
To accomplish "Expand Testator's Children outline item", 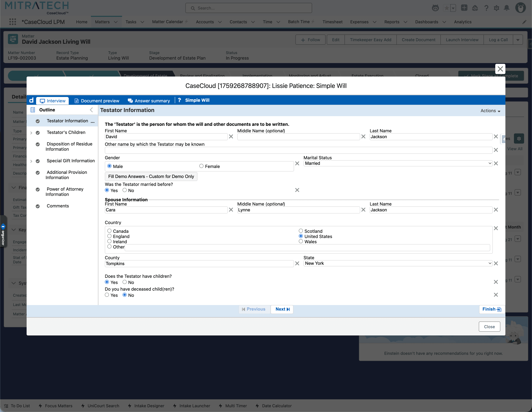I will point(31,133).
